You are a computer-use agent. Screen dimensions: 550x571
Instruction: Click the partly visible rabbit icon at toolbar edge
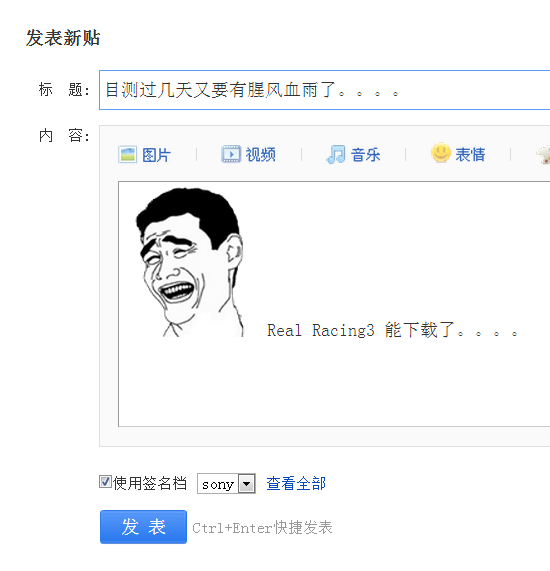543,155
